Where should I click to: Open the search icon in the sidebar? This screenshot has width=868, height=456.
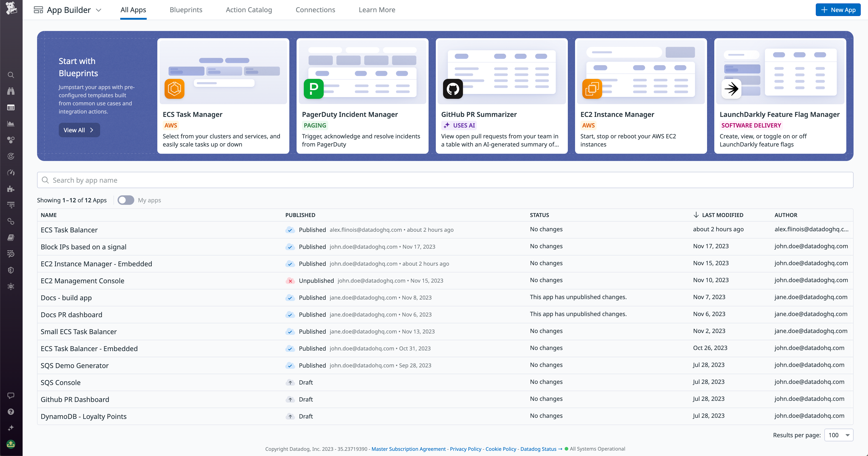coord(11,75)
